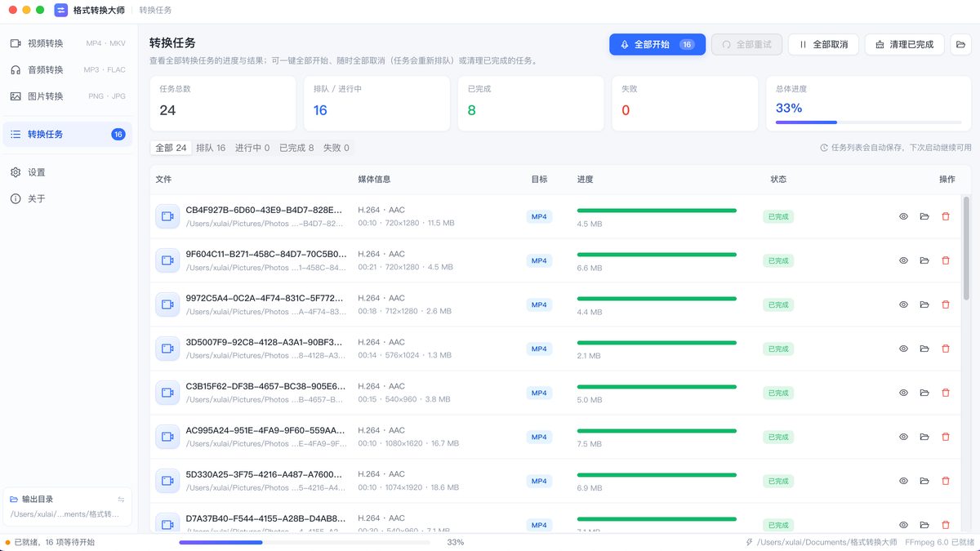Open 设置 in the sidebar
This screenshot has height=551, width=980.
point(69,172)
